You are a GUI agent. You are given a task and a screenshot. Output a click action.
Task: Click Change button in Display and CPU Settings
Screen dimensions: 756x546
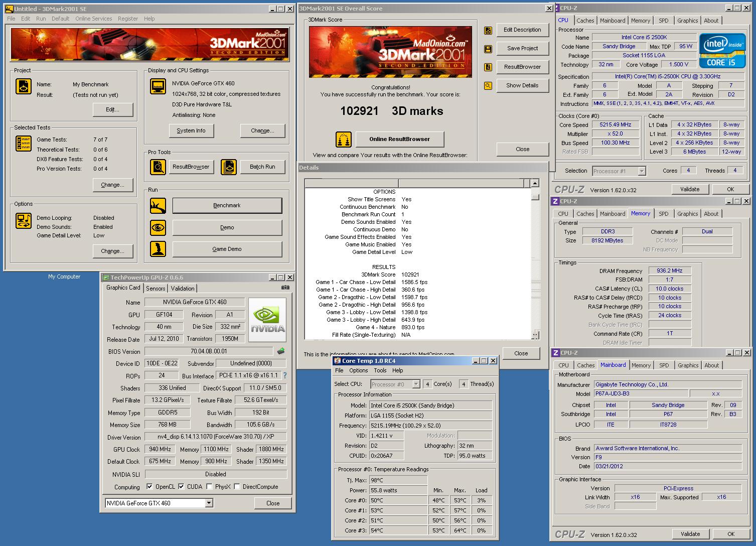click(x=263, y=130)
